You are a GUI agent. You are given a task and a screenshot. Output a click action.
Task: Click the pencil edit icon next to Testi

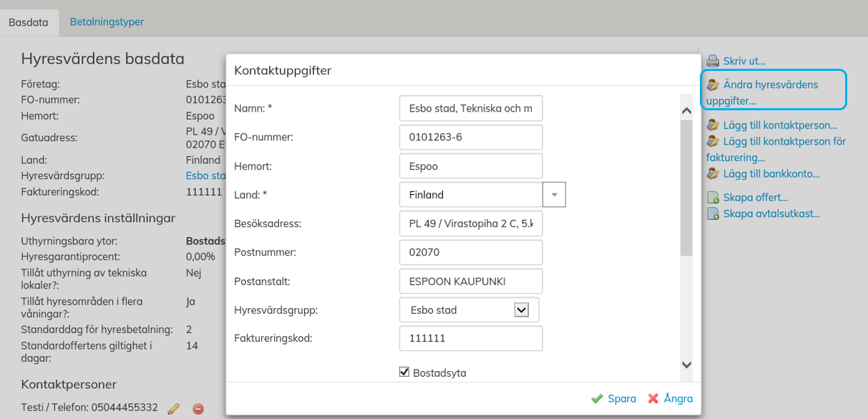pos(173,408)
